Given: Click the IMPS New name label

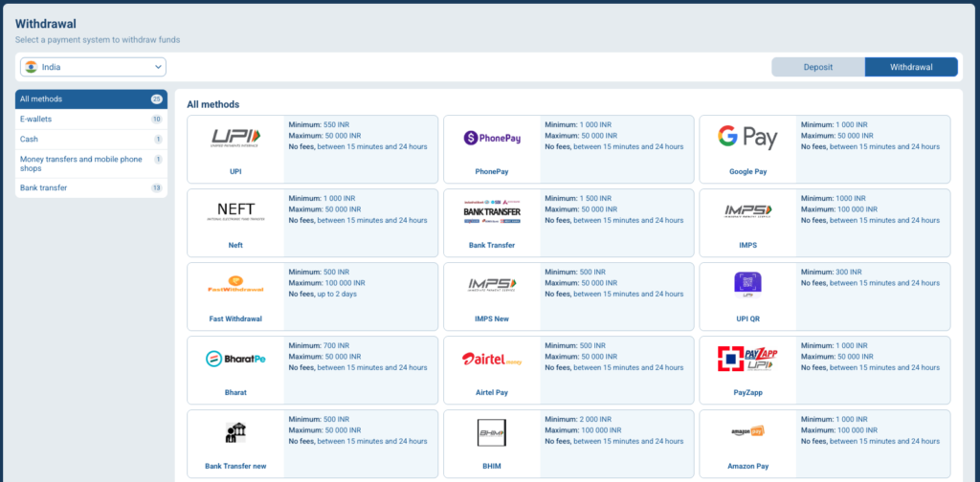Looking at the screenshot, I should (x=492, y=319).
